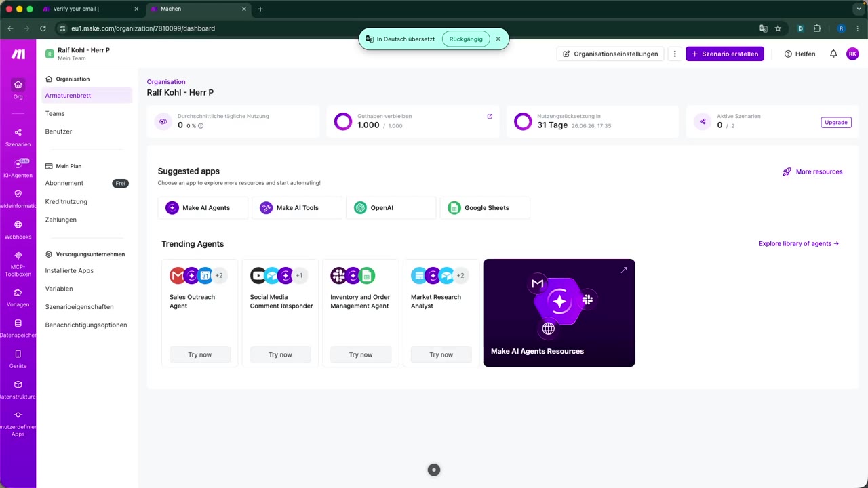Switch to the Verify your email tab
The height and width of the screenshot is (488, 868).
(x=90, y=9)
